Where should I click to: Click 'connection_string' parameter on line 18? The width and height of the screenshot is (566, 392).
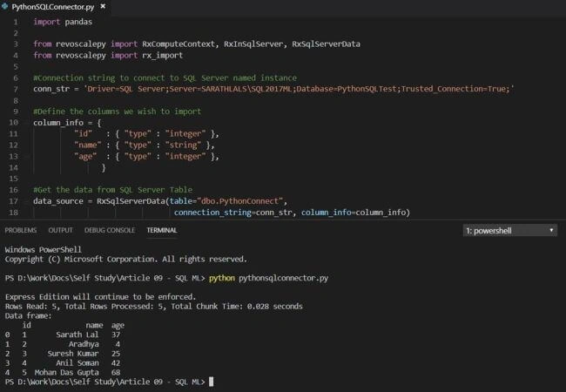coord(212,213)
